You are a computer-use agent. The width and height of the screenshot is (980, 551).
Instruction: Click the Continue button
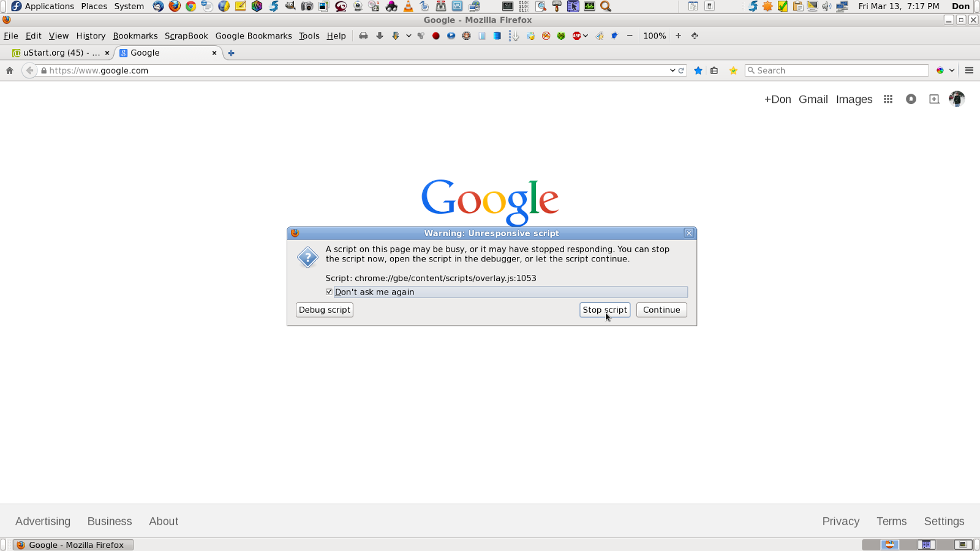click(661, 310)
